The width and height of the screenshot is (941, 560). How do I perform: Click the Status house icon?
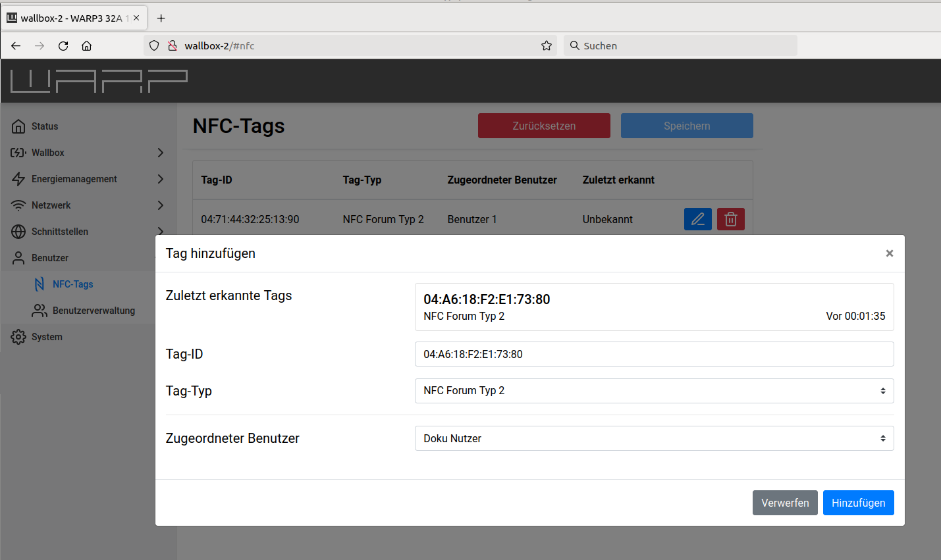coord(18,126)
